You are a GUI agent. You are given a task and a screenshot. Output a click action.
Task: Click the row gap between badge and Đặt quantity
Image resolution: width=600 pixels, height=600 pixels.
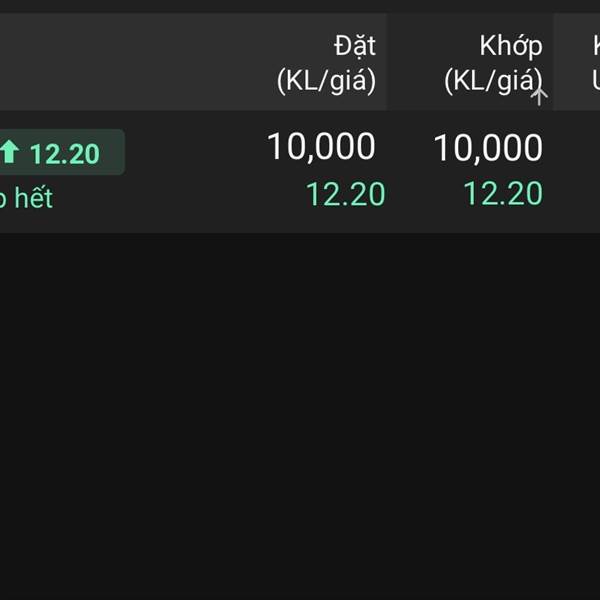point(195,153)
